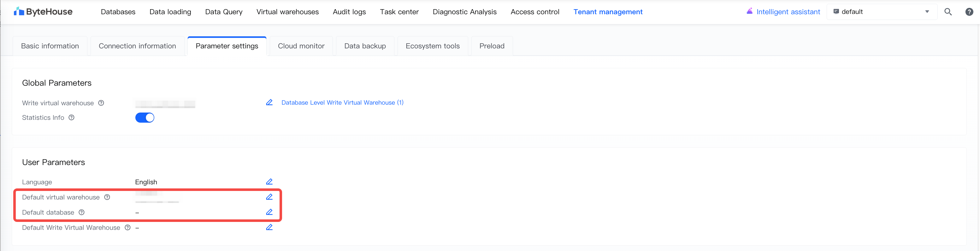This screenshot has height=251, width=980.
Task: Open the Diagnostic Analysis menu
Action: (x=464, y=12)
